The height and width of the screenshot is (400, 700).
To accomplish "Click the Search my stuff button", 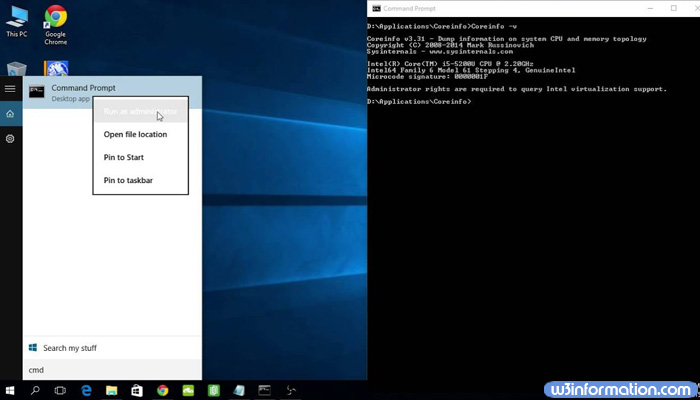I will 112,348.
